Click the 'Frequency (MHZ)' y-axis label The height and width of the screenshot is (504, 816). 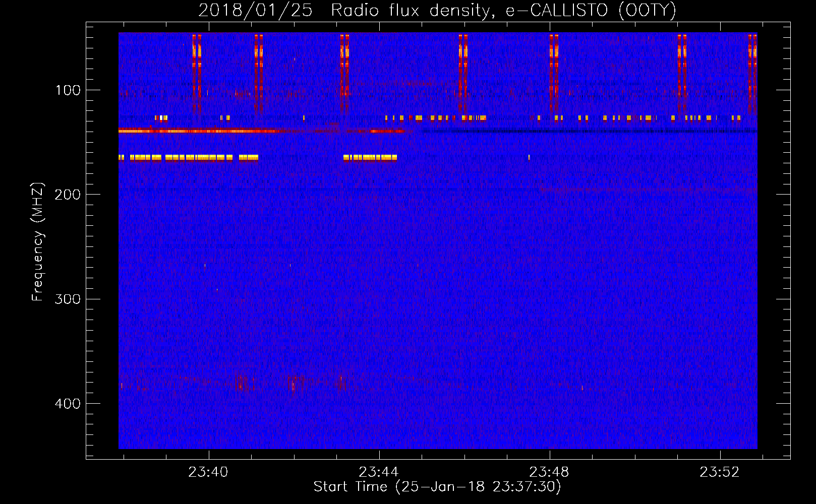click(x=37, y=241)
